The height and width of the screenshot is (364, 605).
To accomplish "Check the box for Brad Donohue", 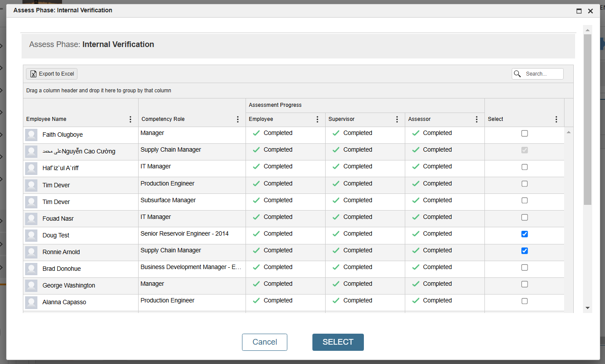I will (x=524, y=268).
